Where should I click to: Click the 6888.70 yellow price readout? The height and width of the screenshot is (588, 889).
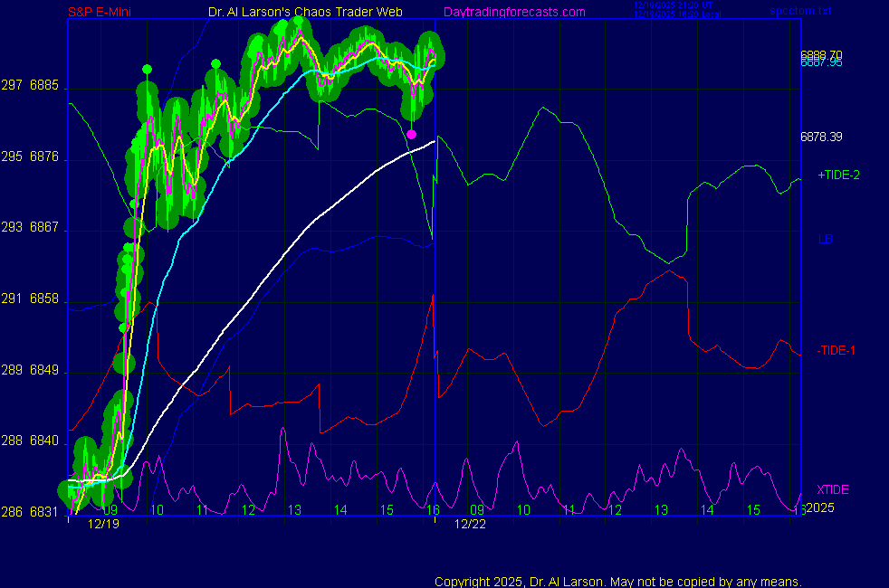coord(821,55)
